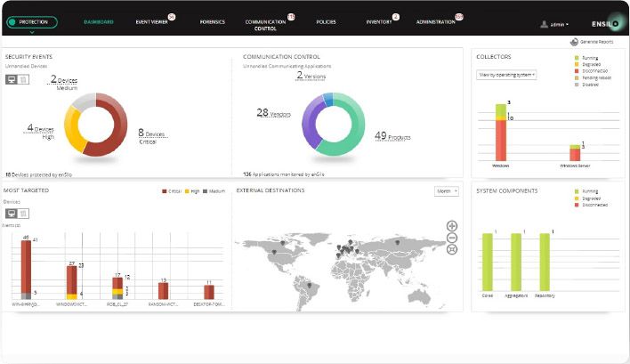Click the 8 Devices Critical label
This screenshot has width=630, height=364.
point(152,135)
